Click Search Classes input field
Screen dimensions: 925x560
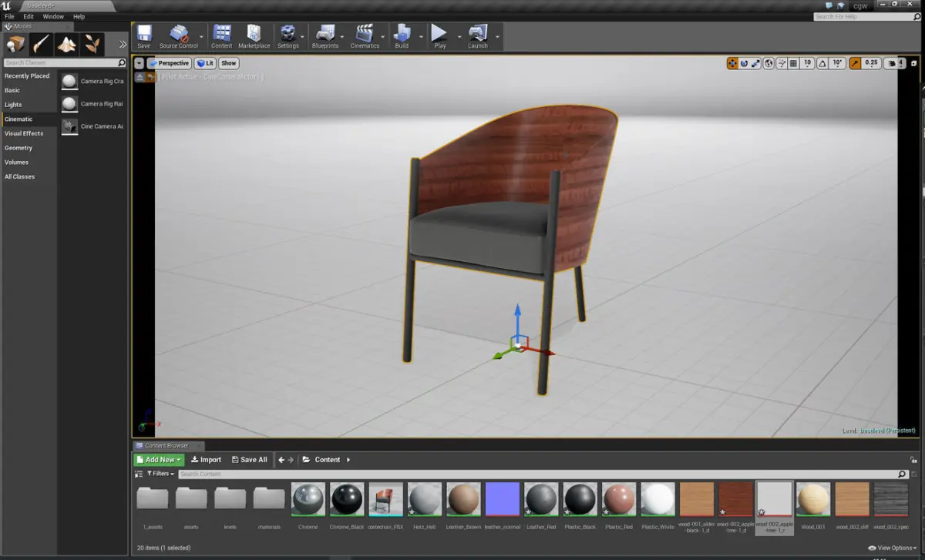[65, 62]
